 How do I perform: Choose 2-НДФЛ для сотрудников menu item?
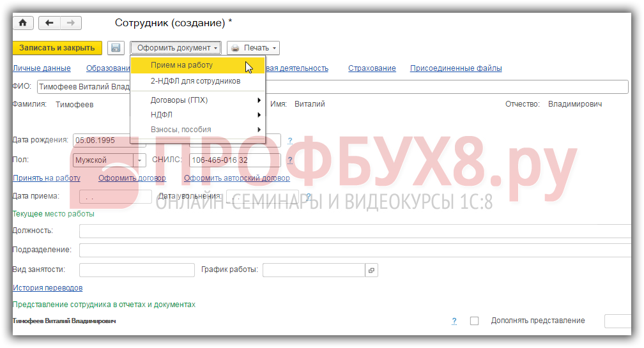tap(195, 81)
